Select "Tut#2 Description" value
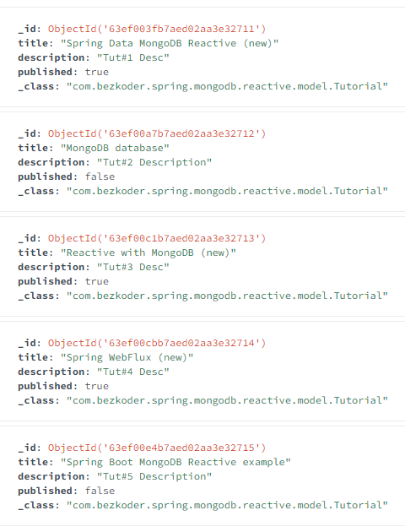The width and height of the screenshot is (405, 532). (x=154, y=162)
